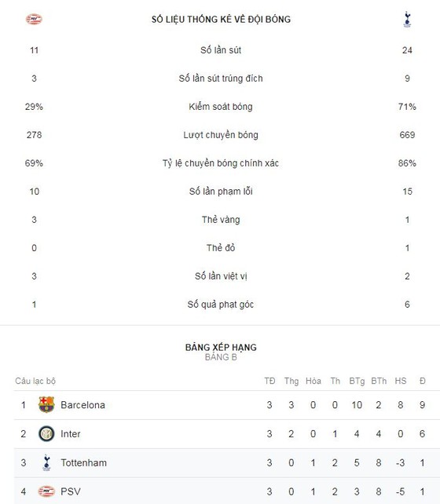The height and width of the screenshot is (504, 440).
Task: Click the Tottenham crest in stats header
Action: [407, 20]
